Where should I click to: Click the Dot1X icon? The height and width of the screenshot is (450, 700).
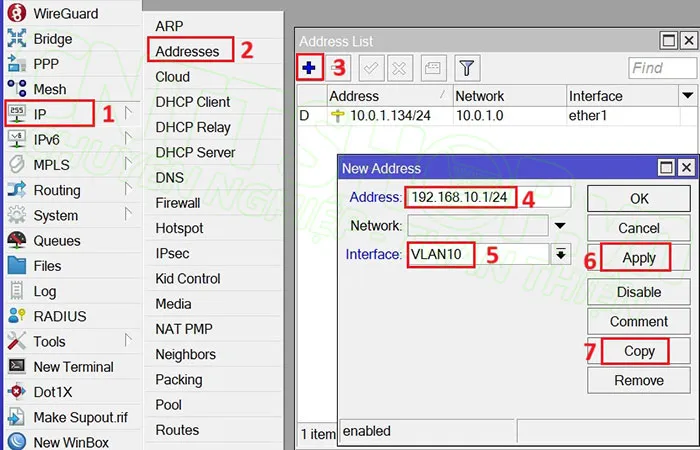(x=17, y=392)
